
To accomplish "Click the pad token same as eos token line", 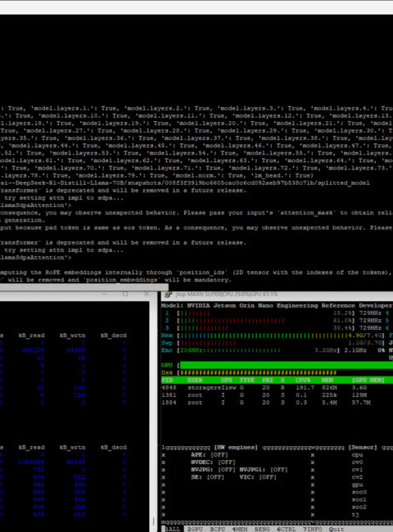I will (196, 228).
